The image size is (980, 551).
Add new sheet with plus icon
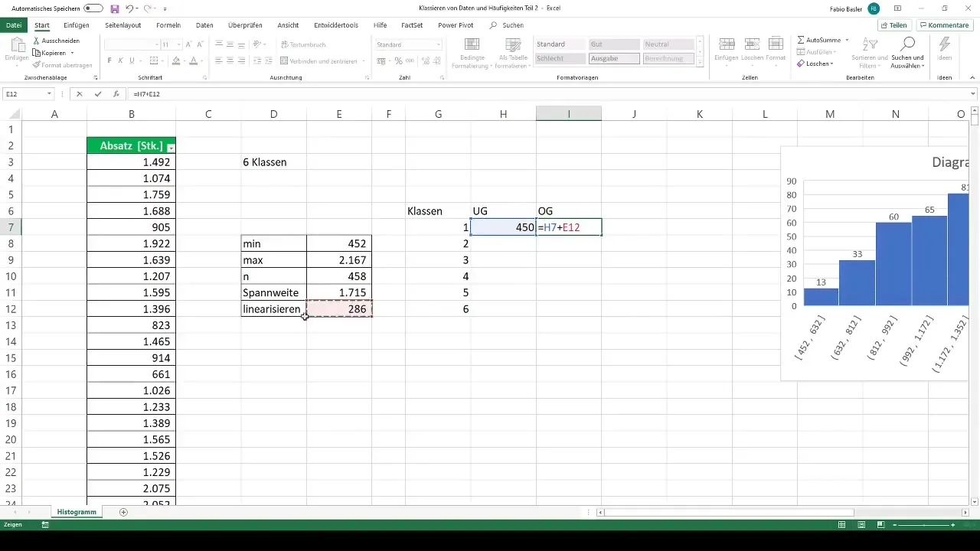pyautogui.click(x=123, y=512)
